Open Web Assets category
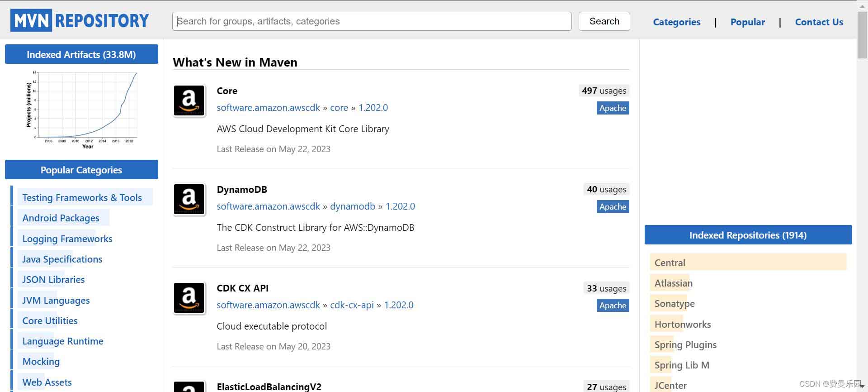 [x=47, y=382]
